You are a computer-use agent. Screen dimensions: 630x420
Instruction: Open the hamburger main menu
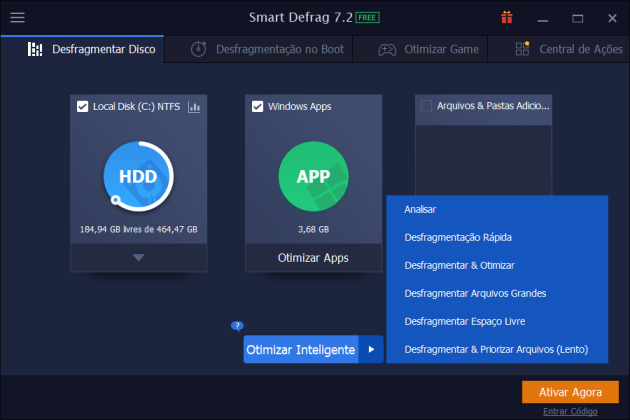point(17,18)
